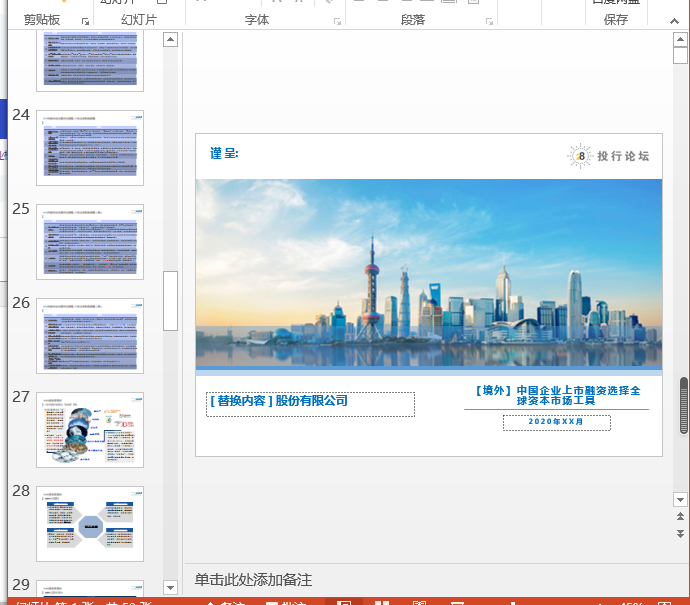Open the Font (字体) dialog launcher
Image resolution: width=690 pixels, height=605 pixels.
click(338, 21)
